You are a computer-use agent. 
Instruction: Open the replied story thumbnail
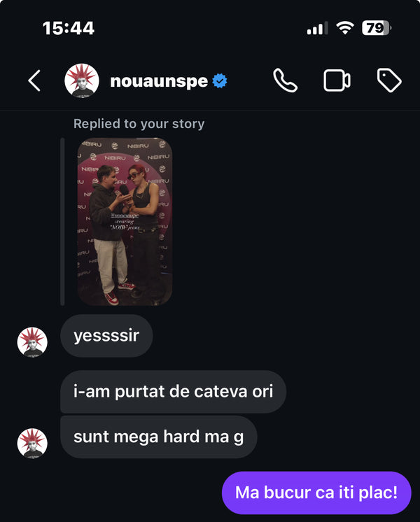point(125,222)
